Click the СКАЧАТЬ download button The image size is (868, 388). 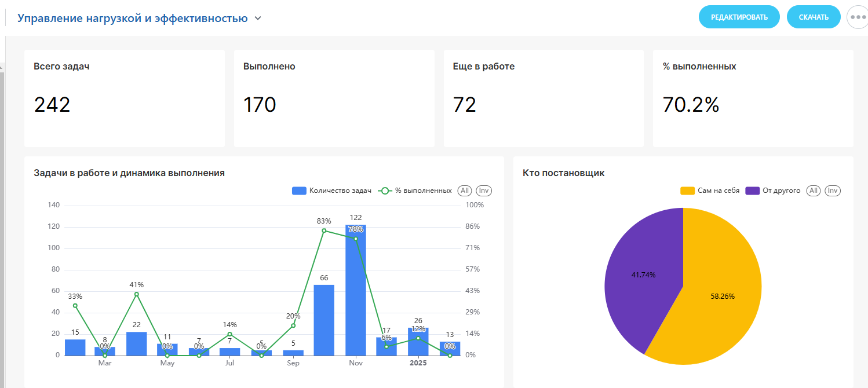pyautogui.click(x=813, y=17)
